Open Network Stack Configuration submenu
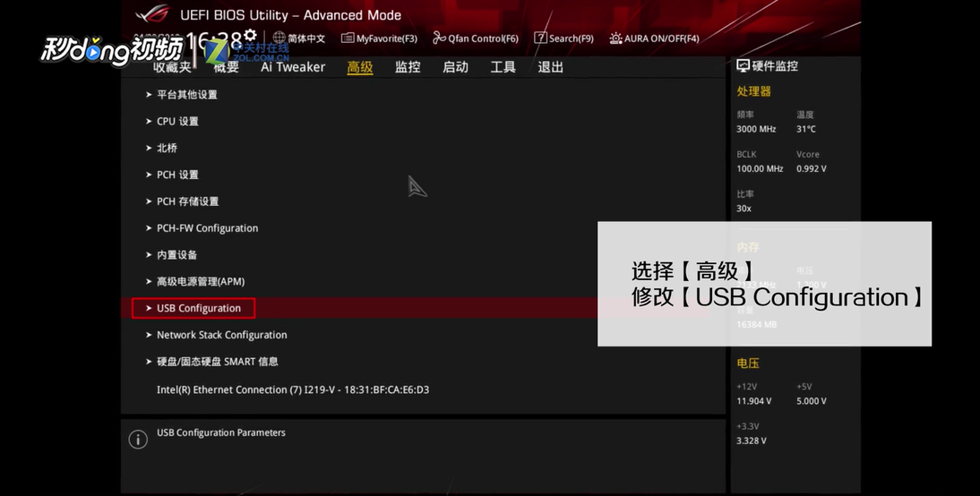Viewport: 980px width, 496px height. click(222, 335)
